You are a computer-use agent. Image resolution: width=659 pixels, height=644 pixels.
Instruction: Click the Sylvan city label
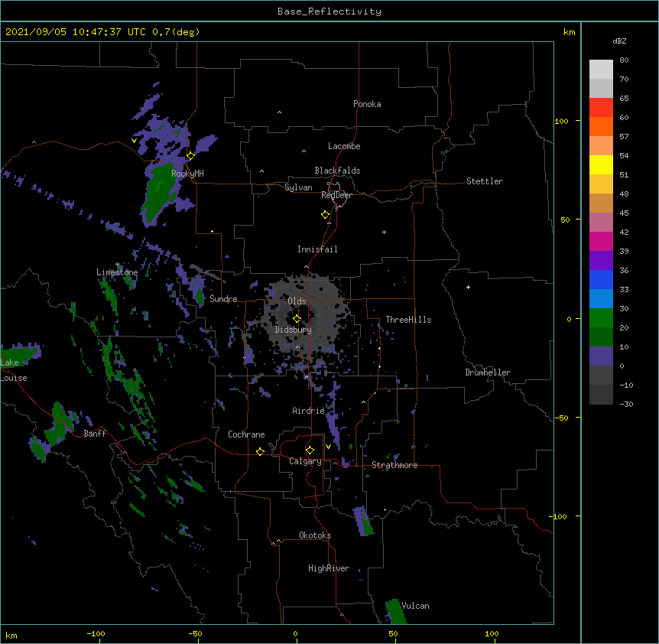pyautogui.click(x=298, y=187)
